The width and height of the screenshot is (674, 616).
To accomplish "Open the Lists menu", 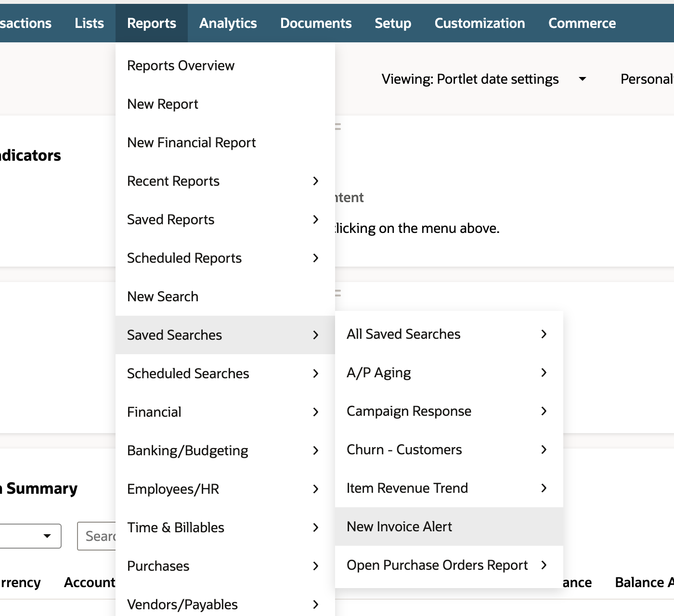I will pyautogui.click(x=89, y=23).
